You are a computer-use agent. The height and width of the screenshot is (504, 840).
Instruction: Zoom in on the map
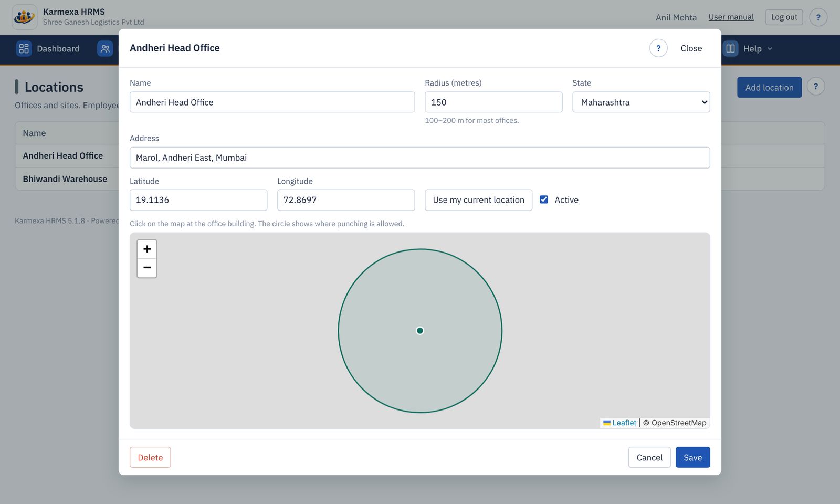coord(147,249)
